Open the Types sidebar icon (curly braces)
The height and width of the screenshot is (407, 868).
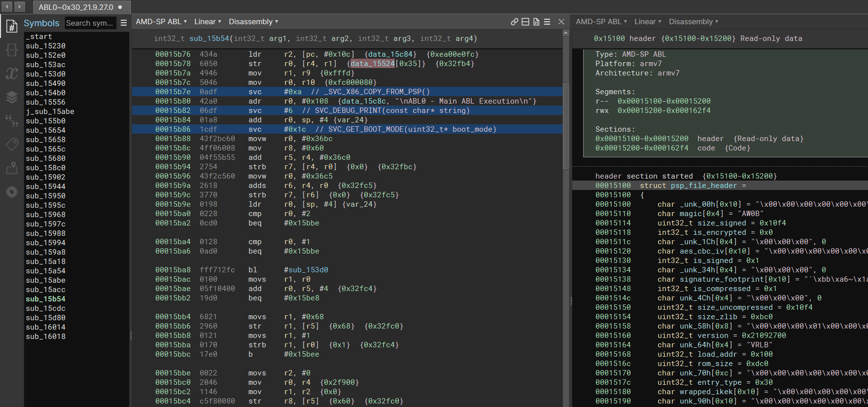[11, 50]
